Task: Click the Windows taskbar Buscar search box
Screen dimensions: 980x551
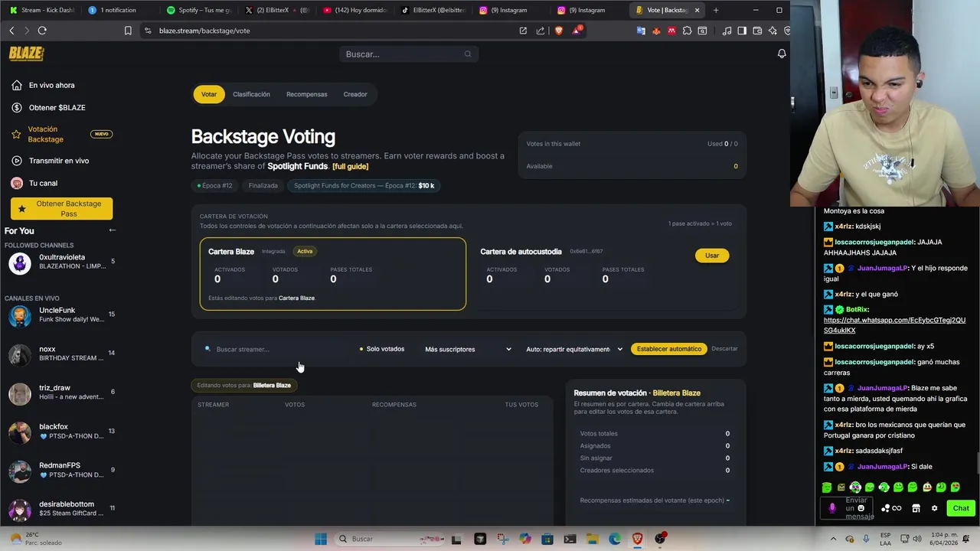Action: 390,539
